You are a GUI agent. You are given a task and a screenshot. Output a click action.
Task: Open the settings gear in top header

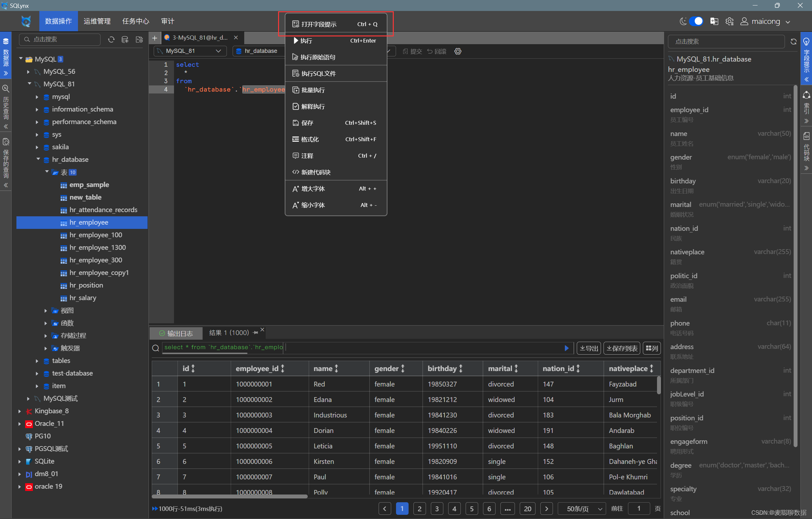click(729, 21)
